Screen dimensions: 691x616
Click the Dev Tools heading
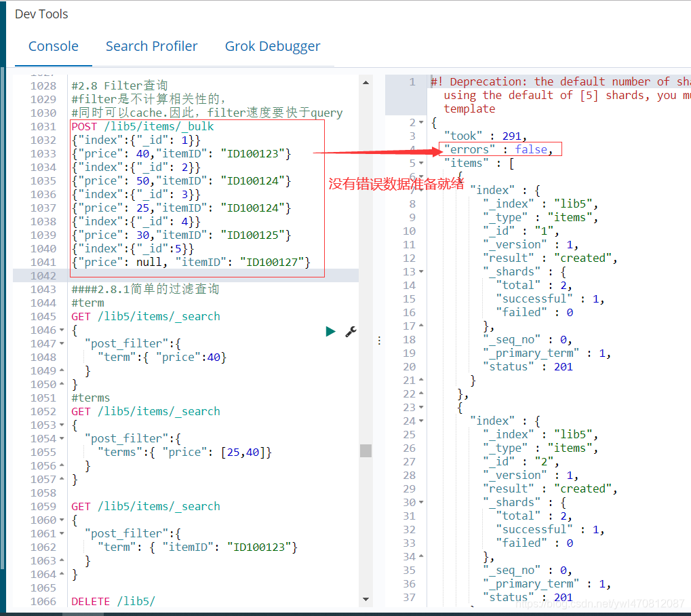coord(41,14)
